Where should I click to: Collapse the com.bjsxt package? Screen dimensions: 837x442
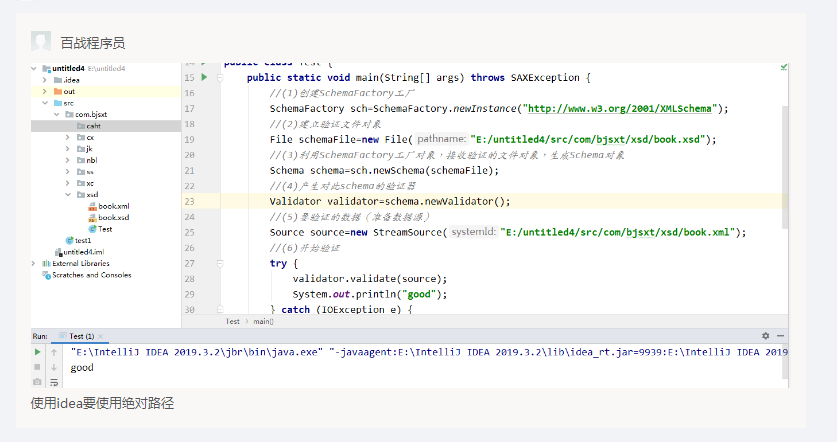57,114
